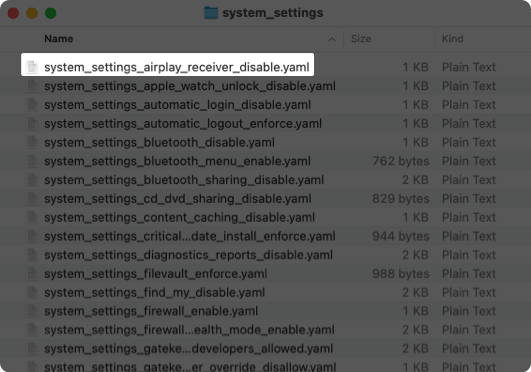Zoom the window using the green button
Image resolution: width=531 pixels, height=372 pixels.
pos(50,13)
